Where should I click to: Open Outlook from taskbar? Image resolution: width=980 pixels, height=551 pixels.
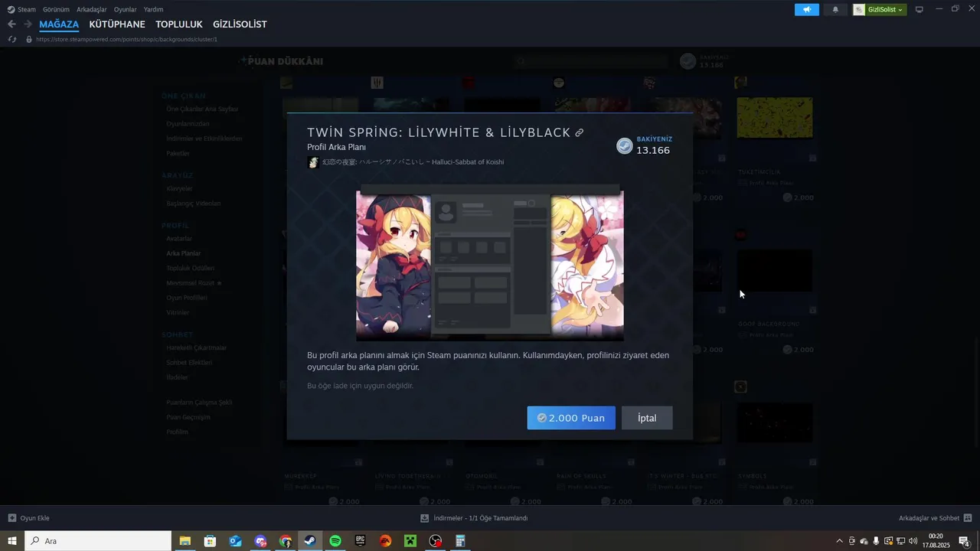point(235,541)
